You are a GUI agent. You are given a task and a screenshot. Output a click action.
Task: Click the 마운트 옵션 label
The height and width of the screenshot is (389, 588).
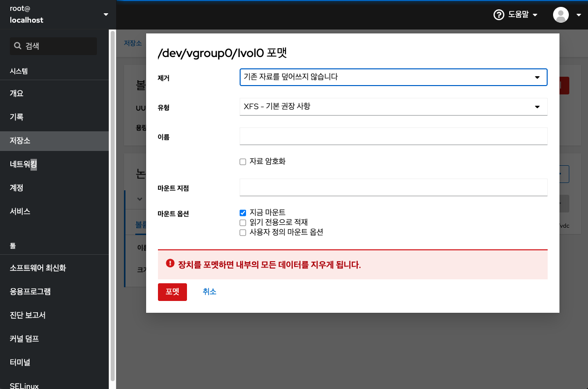tap(173, 214)
